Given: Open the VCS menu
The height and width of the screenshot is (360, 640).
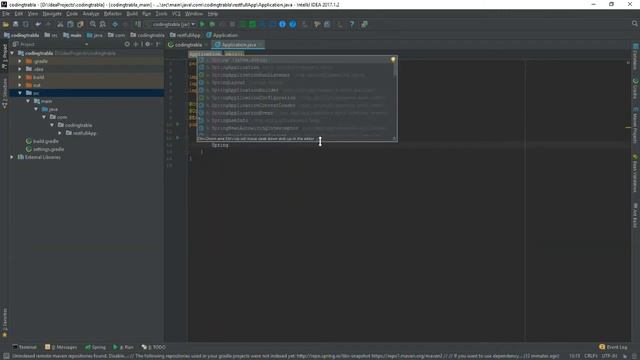Looking at the screenshot, I should pyautogui.click(x=176, y=14).
